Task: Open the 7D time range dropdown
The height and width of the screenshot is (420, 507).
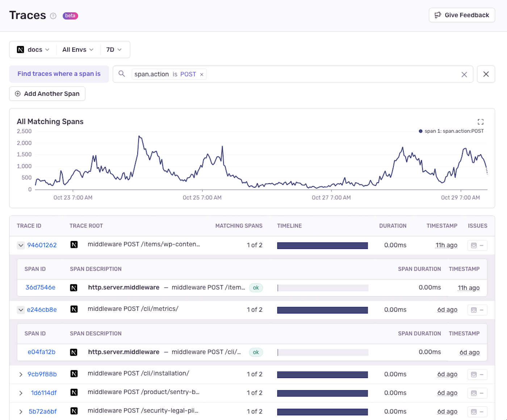Action: pyautogui.click(x=114, y=50)
